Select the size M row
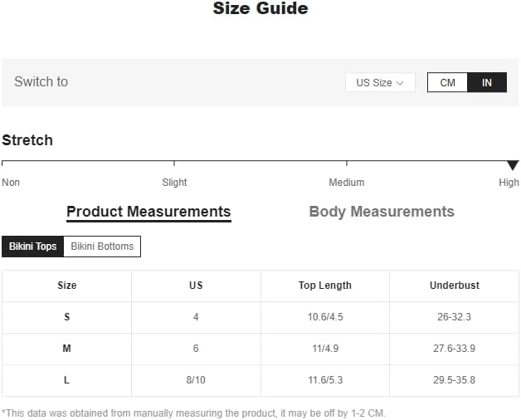The width and height of the screenshot is (521, 420). coord(67,349)
